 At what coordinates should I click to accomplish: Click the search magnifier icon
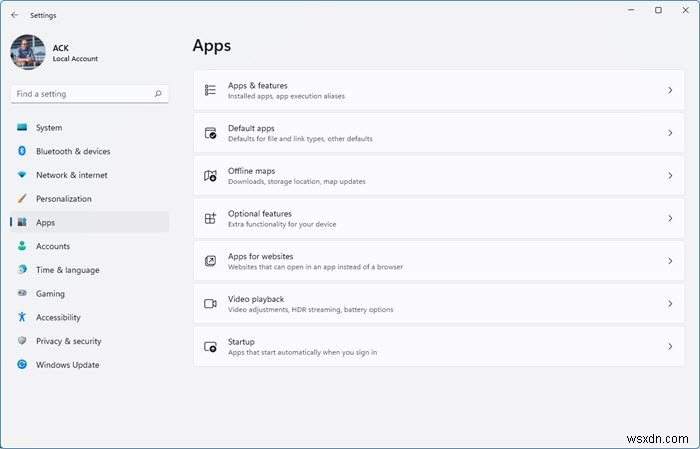tap(158, 94)
